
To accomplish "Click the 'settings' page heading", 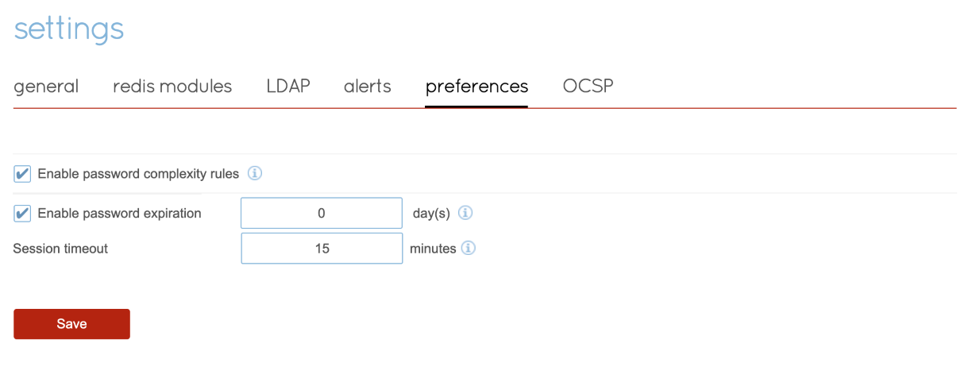I will (69, 29).
